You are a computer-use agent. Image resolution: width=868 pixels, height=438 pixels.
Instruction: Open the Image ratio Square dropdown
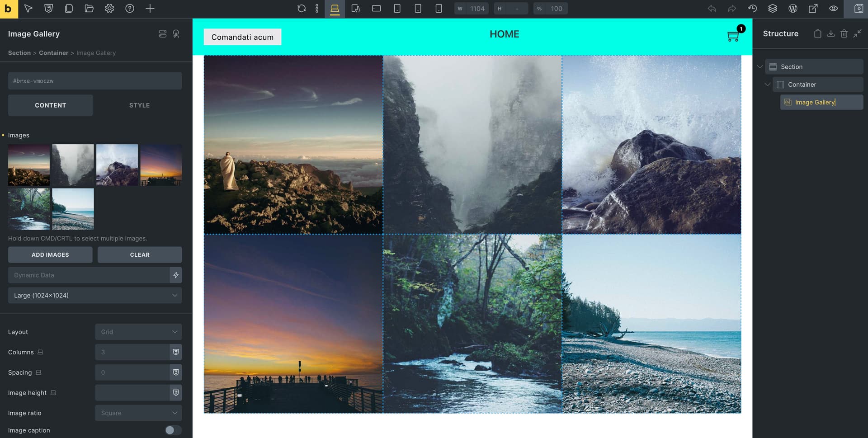[x=138, y=413]
